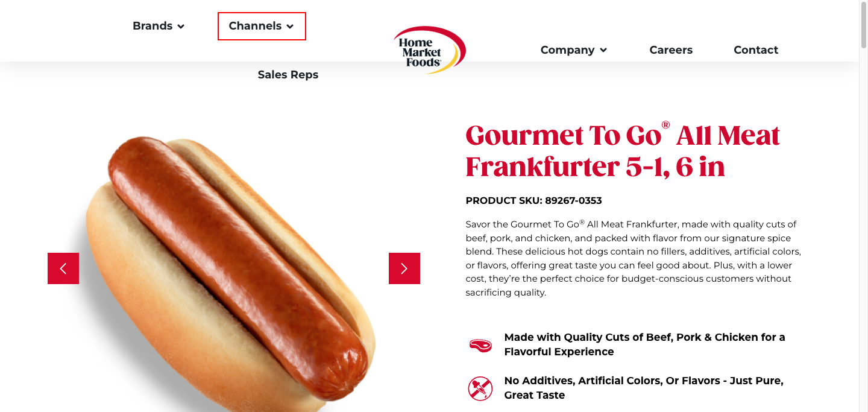Open the Channels menu label
Screen dimensions: 868x412
point(255,26)
